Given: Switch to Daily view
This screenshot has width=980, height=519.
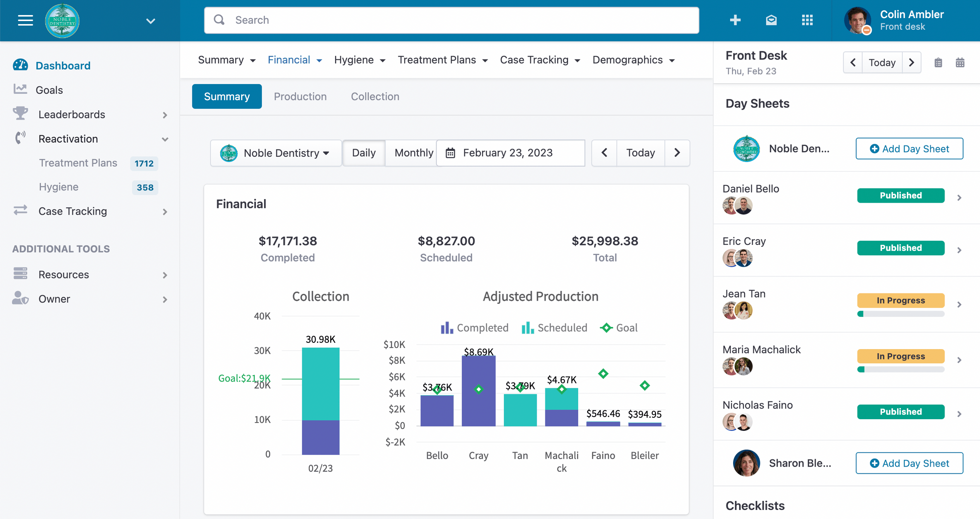Looking at the screenshot, I should (363, 153).
